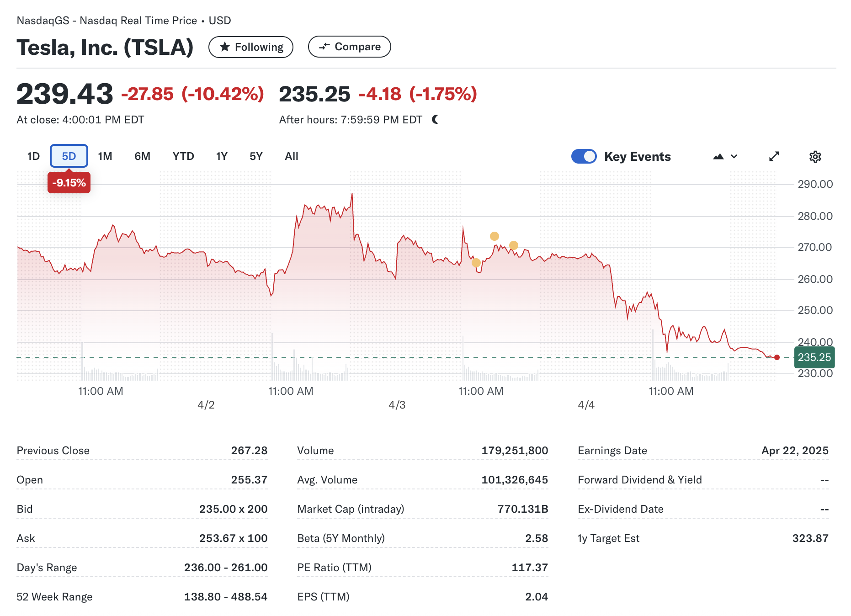Click the Tesla, Inc. (TSLA) heading
This screenshot has height=616, width=851.
coord(105,48)
